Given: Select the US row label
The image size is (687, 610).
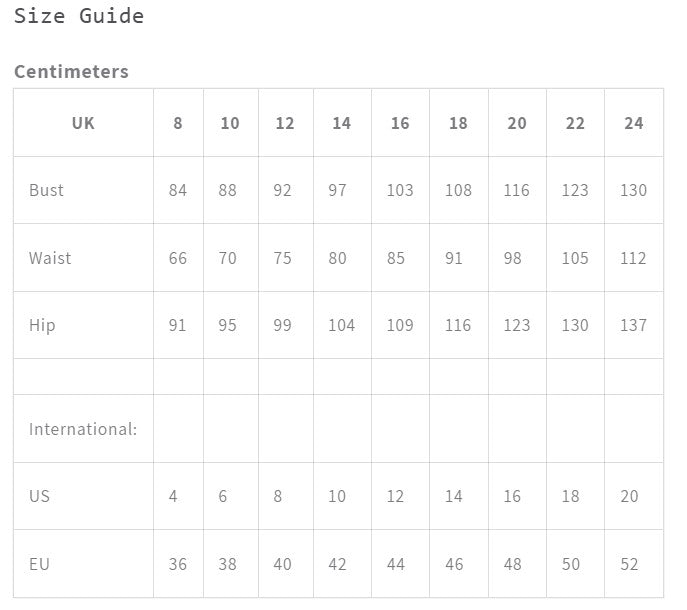Looking at the screenshot, I should pyautogui.click(x=39, y=496).
